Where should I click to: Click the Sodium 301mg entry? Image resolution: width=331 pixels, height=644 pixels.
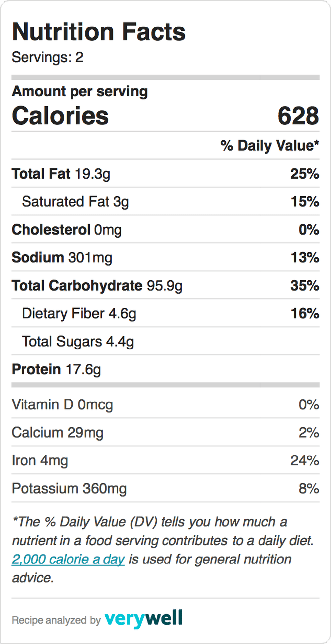click(x=165, y=257)
